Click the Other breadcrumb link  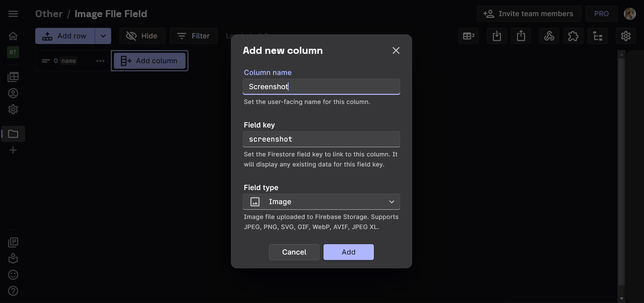pos(49,14)
